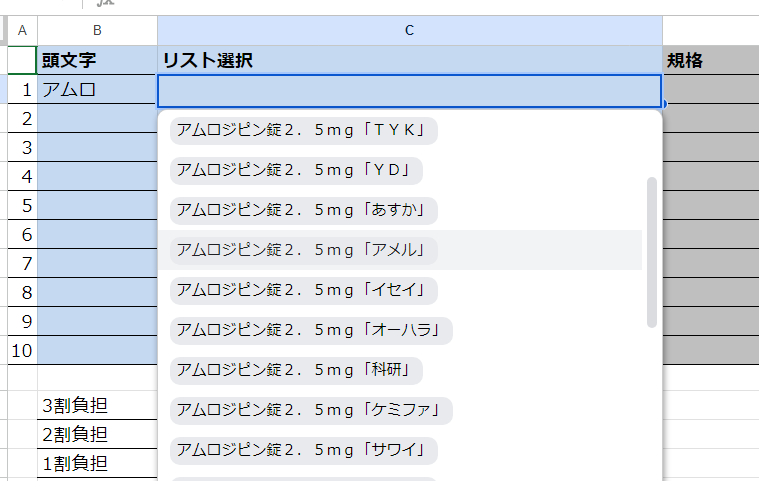Screen dimensions: 759x481
Task: Select アムロジピン錠2.5mg「アメル」 highlighted option
Action: coord(304,250)
